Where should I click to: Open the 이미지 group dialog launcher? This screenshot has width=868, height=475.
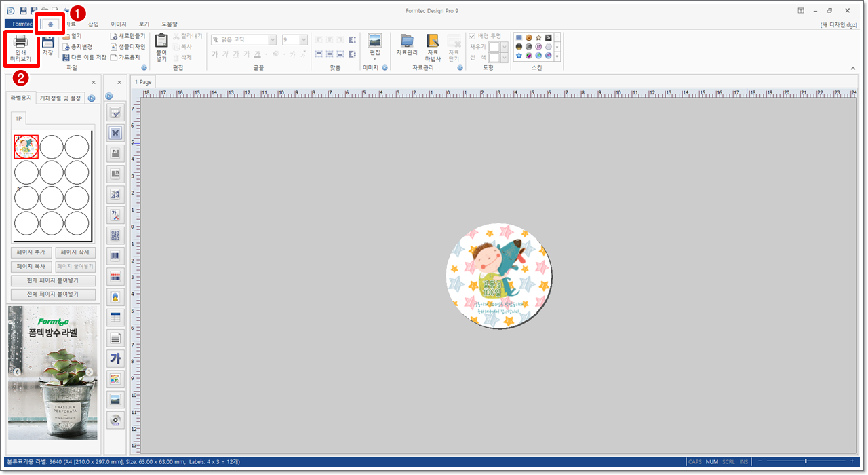click(385, 68)
